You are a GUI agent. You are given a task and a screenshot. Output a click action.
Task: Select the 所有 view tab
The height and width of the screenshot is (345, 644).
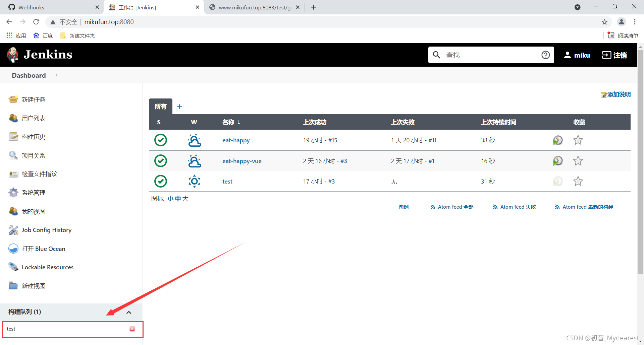(161, 106)
